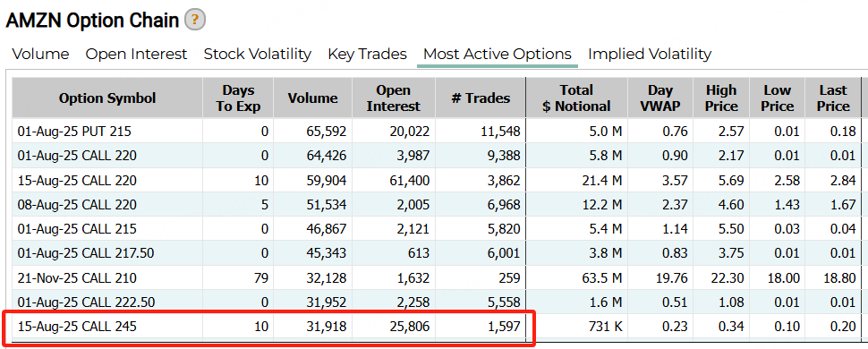Select the Most Active Options tab
The height and width of the screenshot is (349, 868).
498,55
